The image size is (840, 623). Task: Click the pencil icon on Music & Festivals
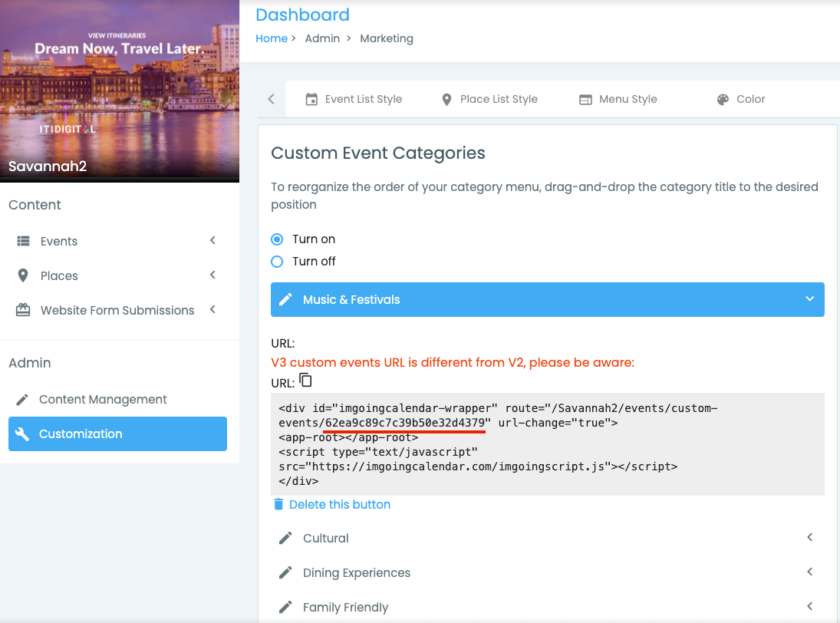coord(285,299)
